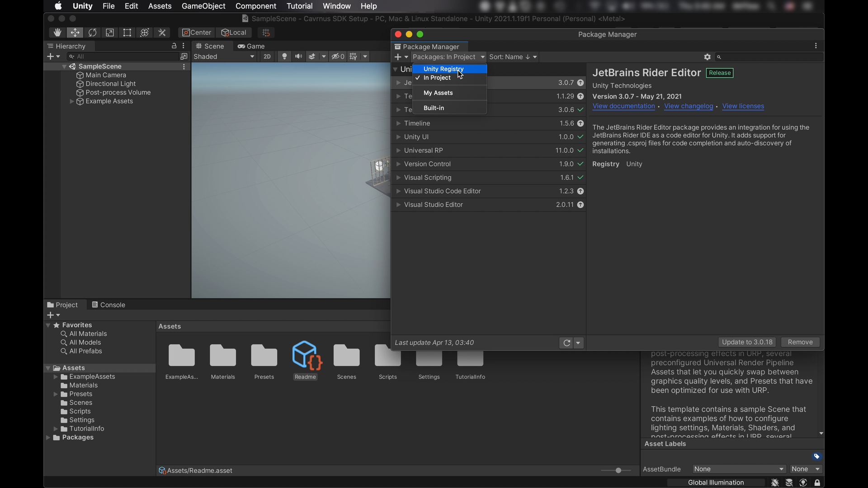Click the Readme asset icon
868x488 pixels.
click(306, 355)
